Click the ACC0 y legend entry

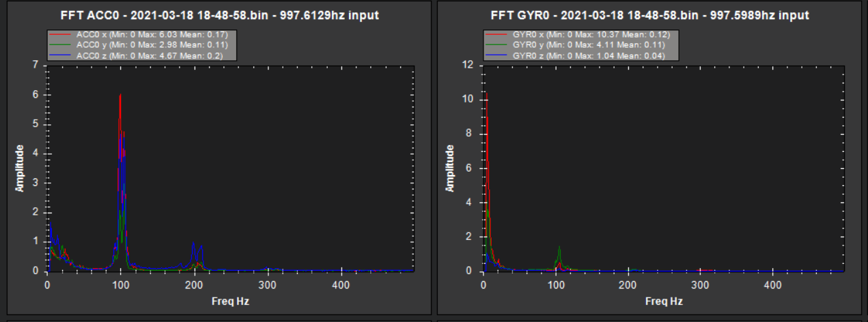141,44
